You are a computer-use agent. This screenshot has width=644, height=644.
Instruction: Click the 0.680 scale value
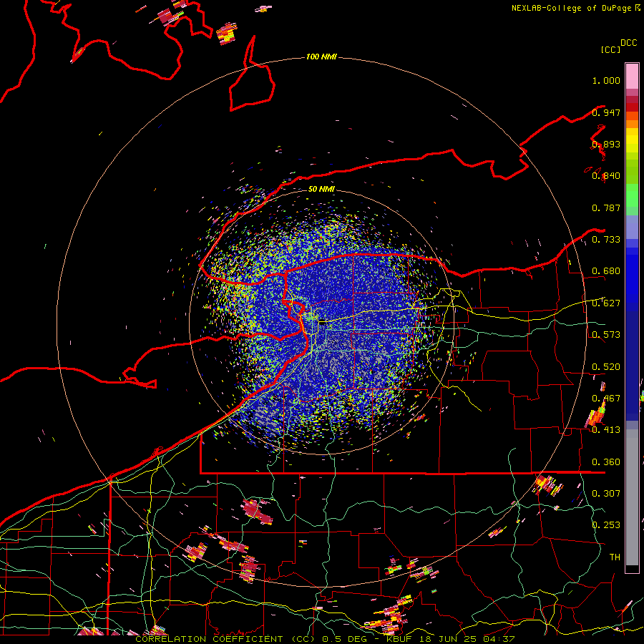(x=606, y=271)
